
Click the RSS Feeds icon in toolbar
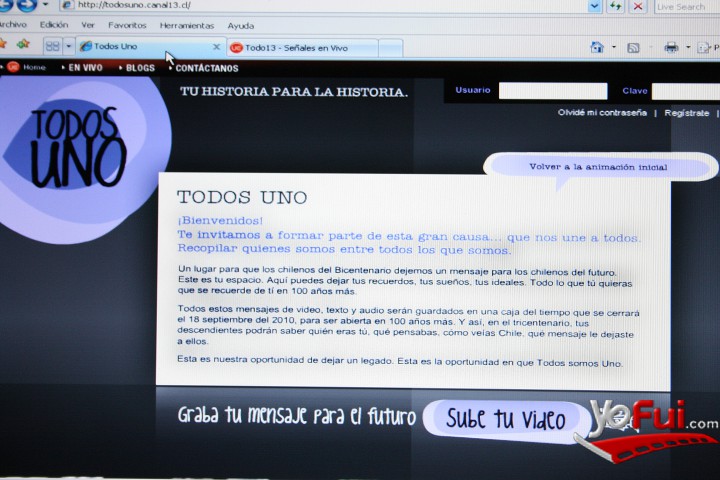pos(633,47)
